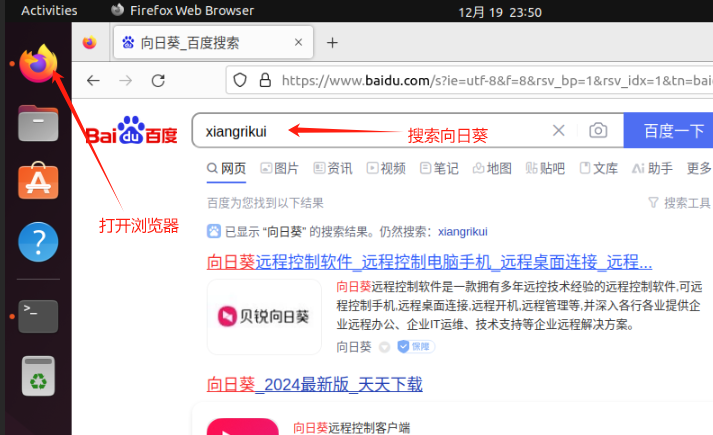Image resolution: width=713 pixels, height=435 pixels.
Task: Reload the current page
Action: point(158,81)
